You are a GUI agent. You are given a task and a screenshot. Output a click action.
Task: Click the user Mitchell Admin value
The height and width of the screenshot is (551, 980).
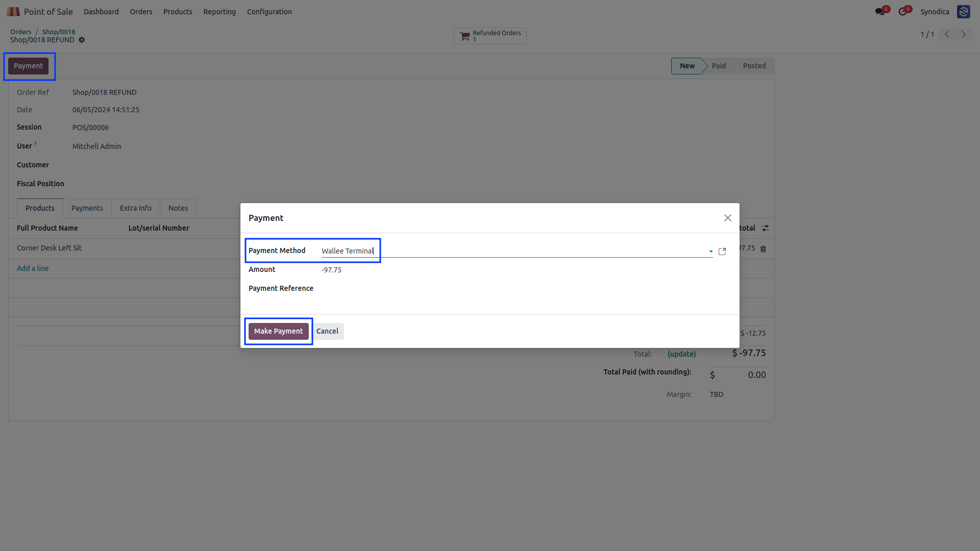click(96, 146)
